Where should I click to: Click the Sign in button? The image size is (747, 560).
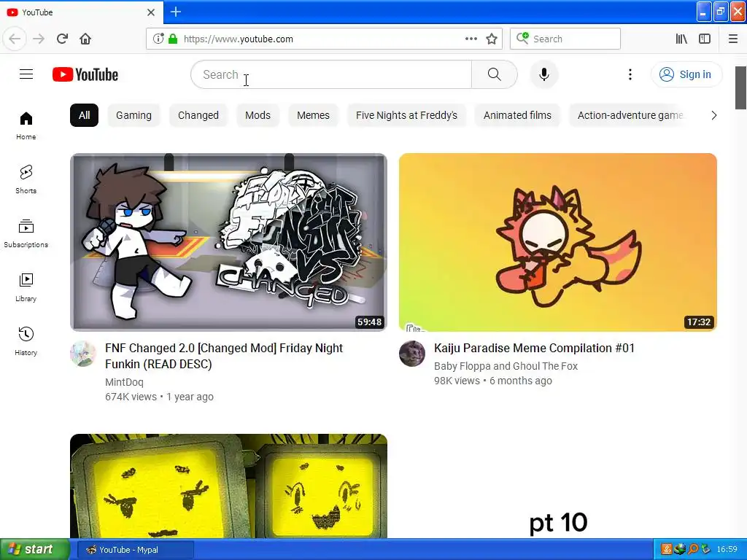(686, 74)
